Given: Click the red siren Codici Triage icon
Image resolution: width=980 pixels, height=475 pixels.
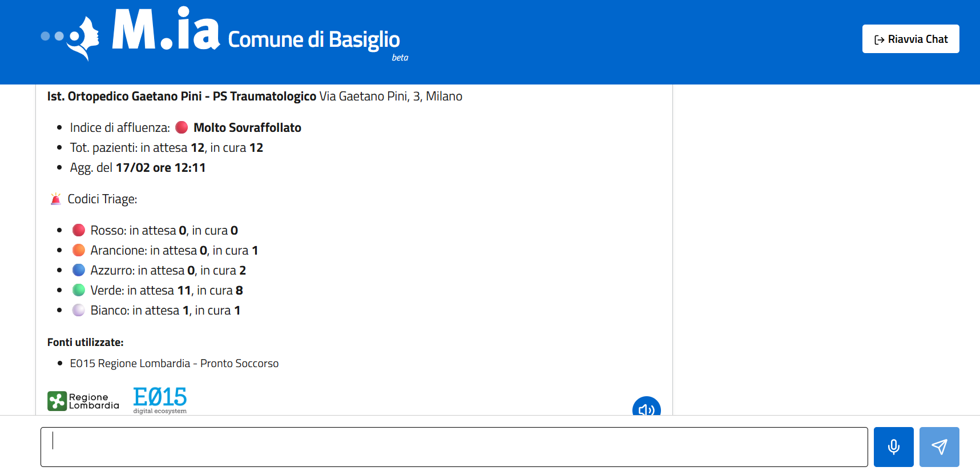Looking at the screenshot, I should pos(55,199).
